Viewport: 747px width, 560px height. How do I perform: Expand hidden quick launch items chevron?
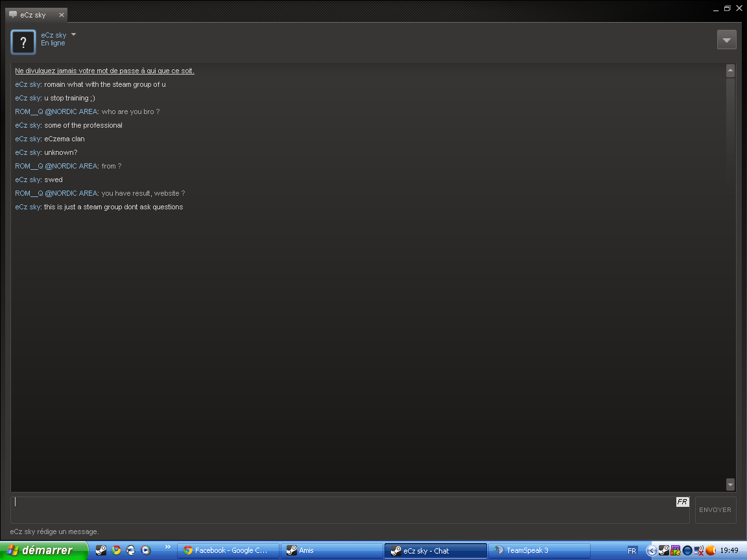(167, 547)
